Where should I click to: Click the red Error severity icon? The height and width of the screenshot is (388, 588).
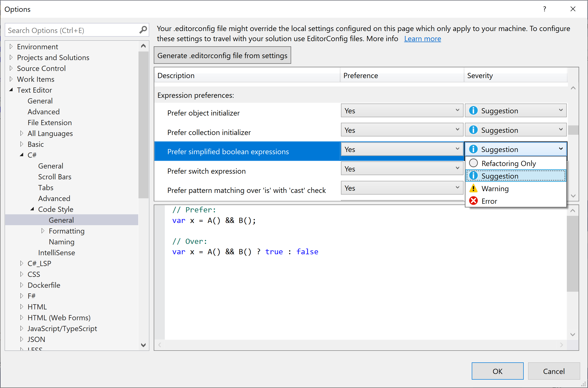pyautogui.click(x=473, y=201)
